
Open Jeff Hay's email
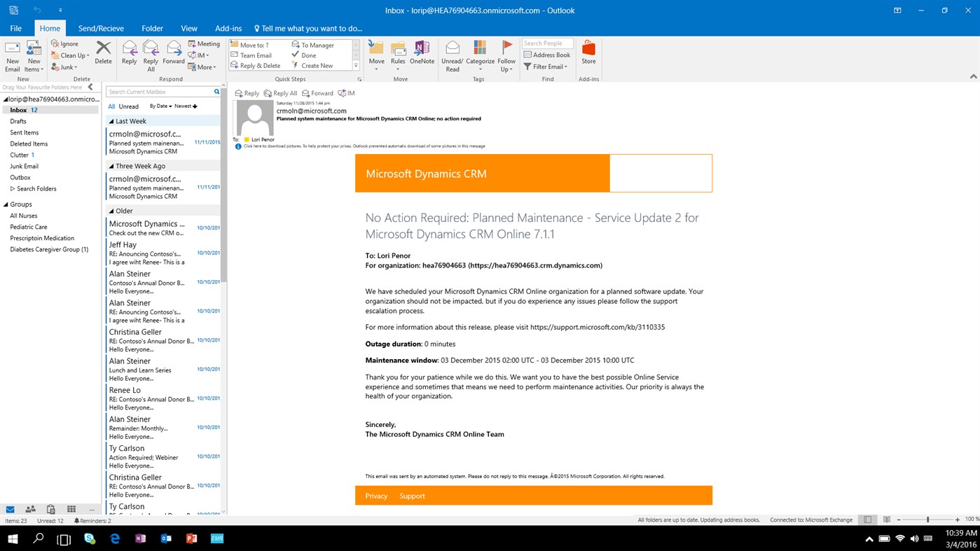coord(164,253)
